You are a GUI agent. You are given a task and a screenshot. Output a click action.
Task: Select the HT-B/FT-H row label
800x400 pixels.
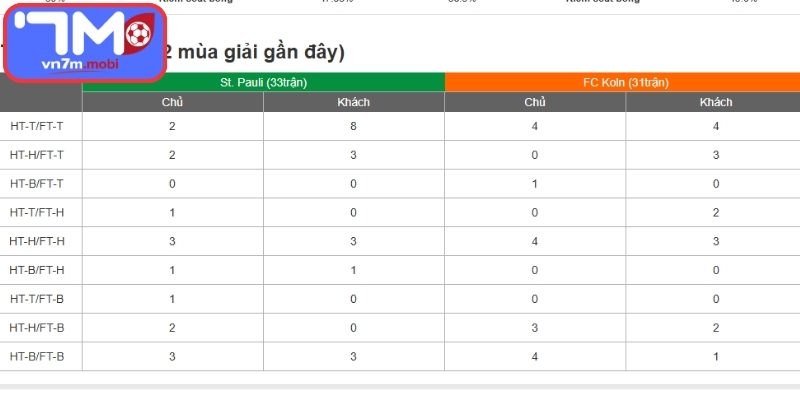coord(37,270)
